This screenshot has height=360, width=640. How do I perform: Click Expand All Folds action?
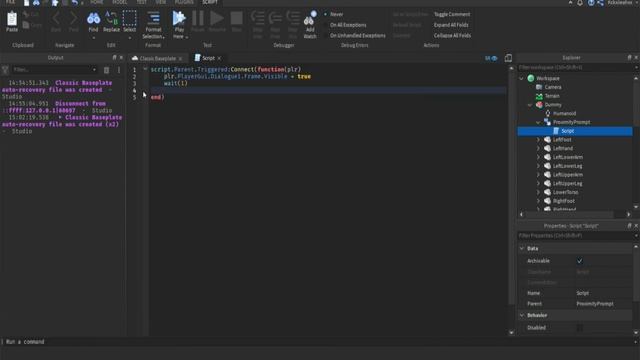[451, 25]
